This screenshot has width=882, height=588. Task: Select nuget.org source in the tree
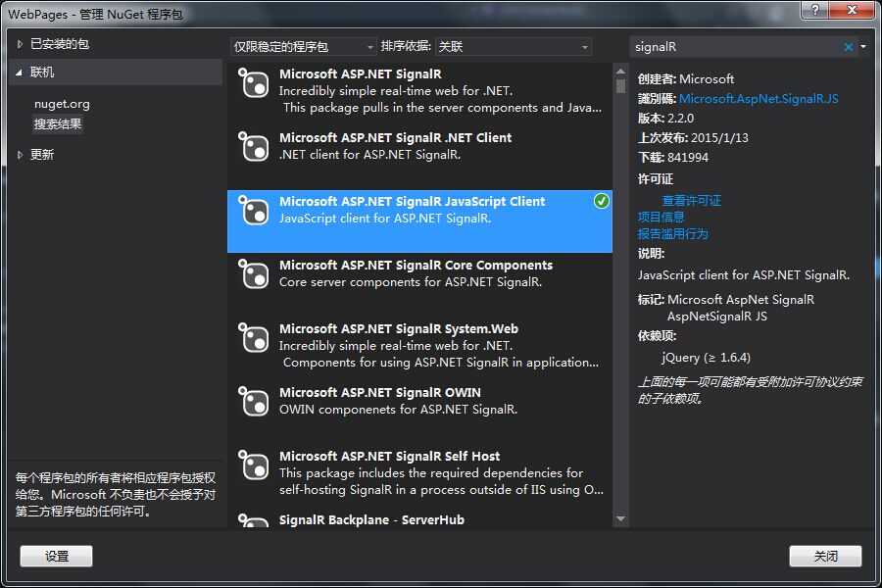point(62,104)
